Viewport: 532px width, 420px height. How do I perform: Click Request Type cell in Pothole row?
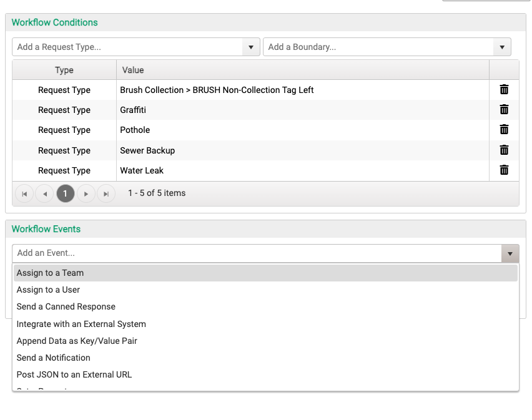coord(64,130)
